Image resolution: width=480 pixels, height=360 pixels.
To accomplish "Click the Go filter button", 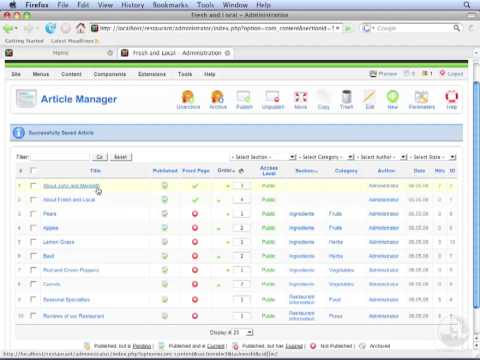I will tap(99, 157).
